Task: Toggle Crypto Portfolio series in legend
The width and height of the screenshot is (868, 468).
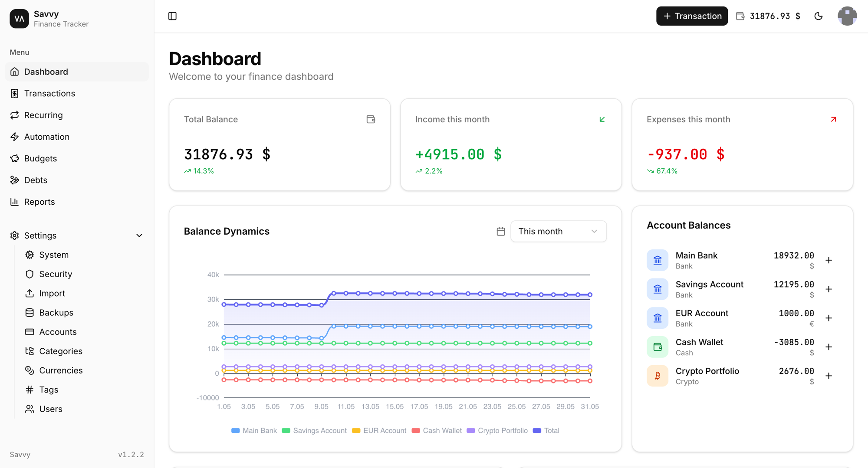Action: (497, 431)
